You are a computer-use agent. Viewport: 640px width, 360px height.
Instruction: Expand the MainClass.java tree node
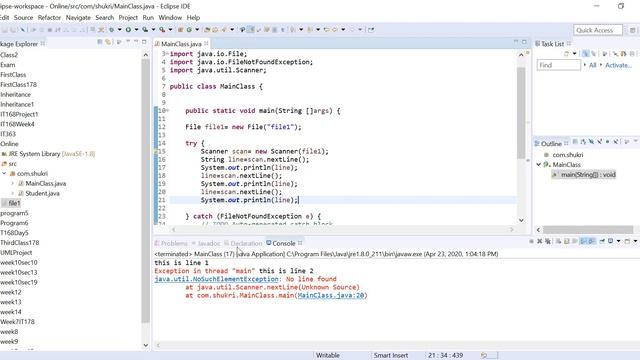[x=12, y=183]
